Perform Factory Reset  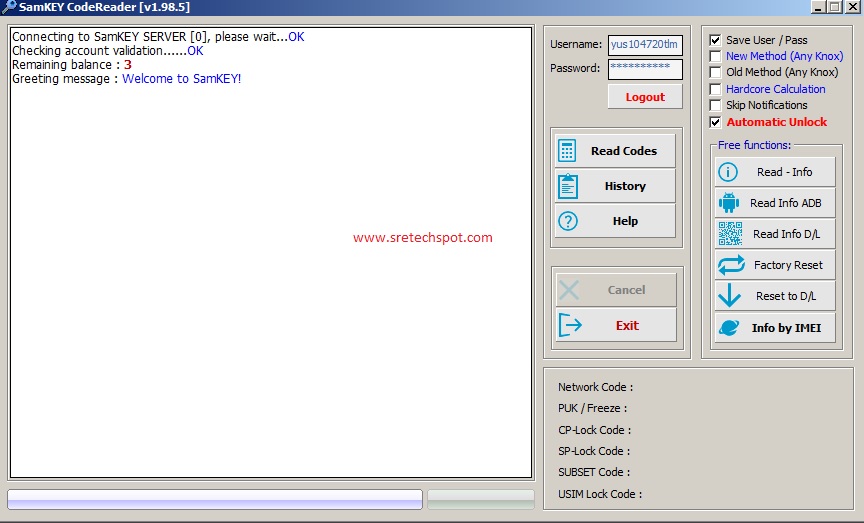point(775,265)
